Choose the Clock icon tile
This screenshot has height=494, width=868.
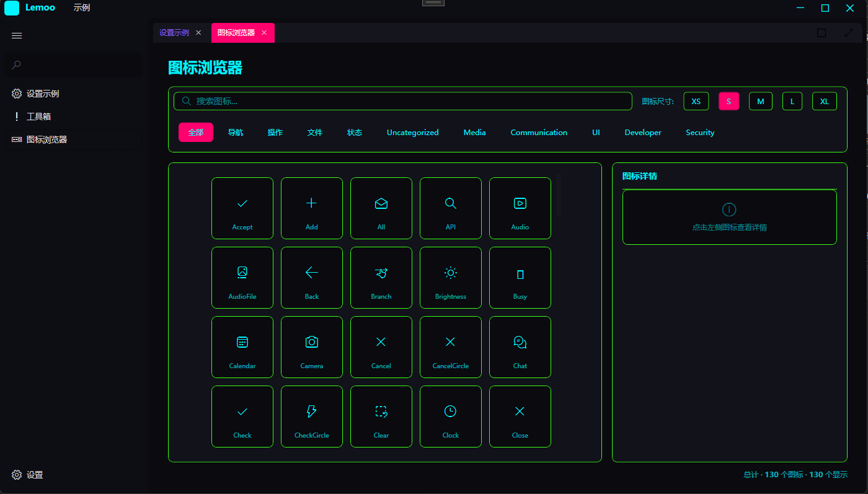(451, 417)
